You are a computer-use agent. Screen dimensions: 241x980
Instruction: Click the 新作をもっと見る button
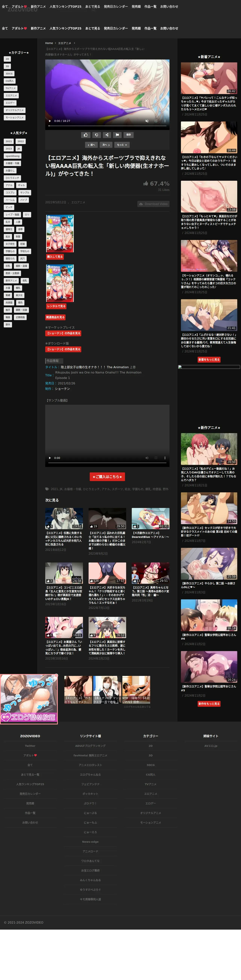pos(209,704)
